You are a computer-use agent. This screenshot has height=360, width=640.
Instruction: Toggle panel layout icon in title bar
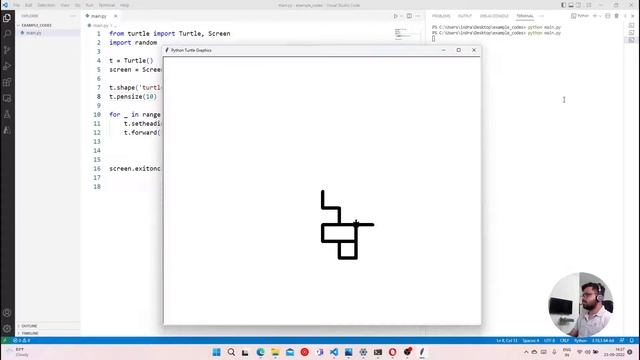pos(571,5)
